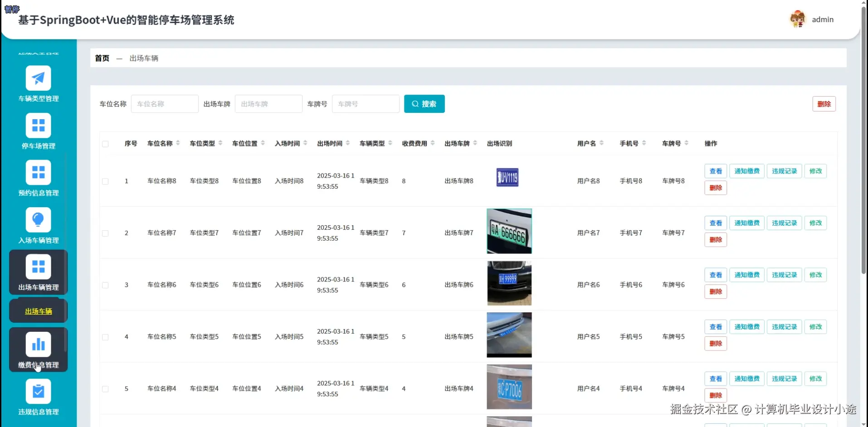Open the 违规信息管理 menu label
Screen dimensions: 868x427
point(39,412)
